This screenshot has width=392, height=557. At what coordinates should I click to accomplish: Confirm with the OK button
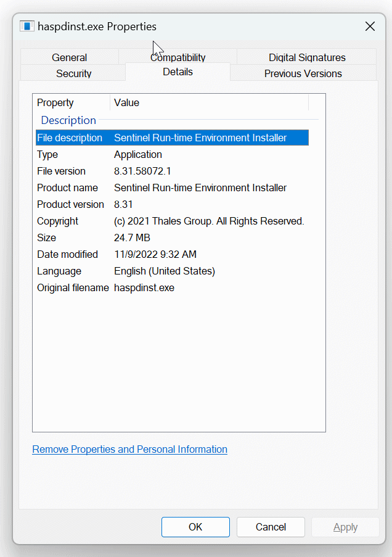(195, 527)
